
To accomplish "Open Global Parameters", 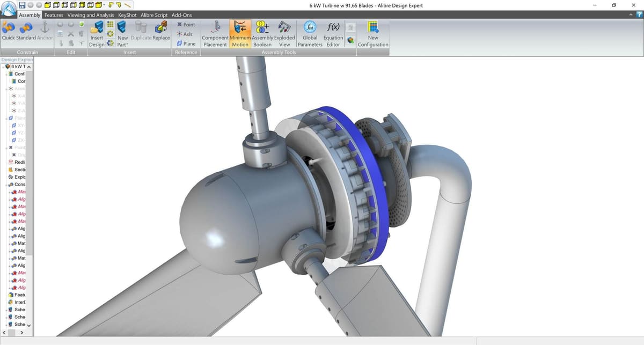I will click(x=310, y=33).
